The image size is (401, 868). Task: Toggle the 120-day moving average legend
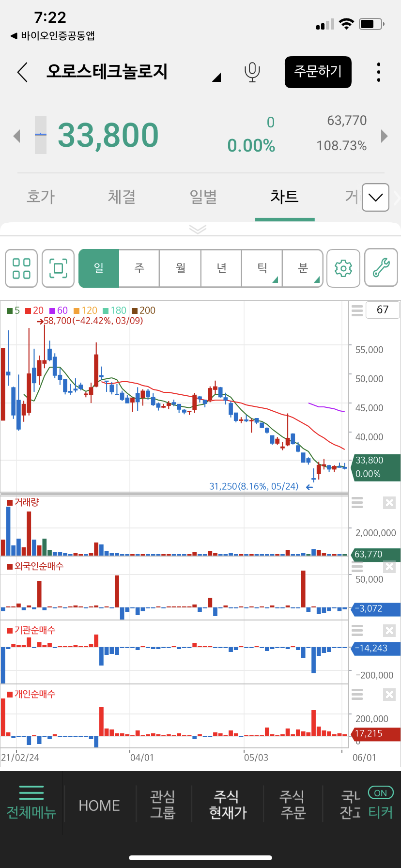85,310
